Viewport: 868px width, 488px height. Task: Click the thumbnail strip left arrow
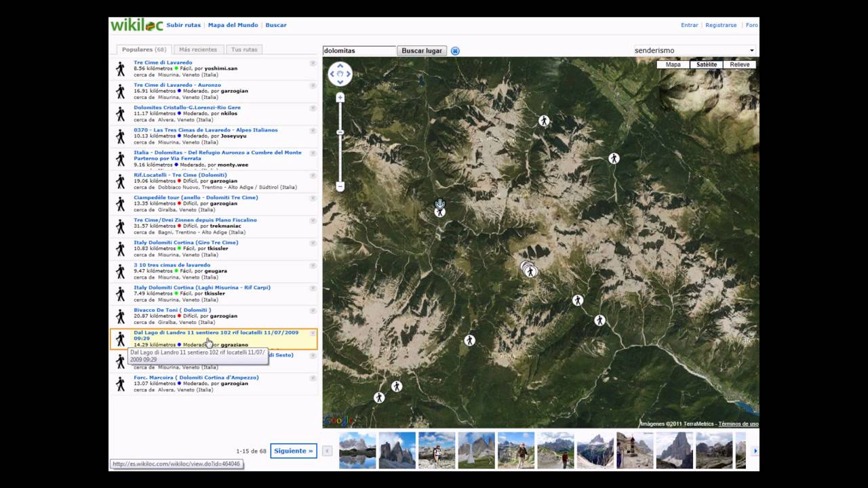click(328, 451)
